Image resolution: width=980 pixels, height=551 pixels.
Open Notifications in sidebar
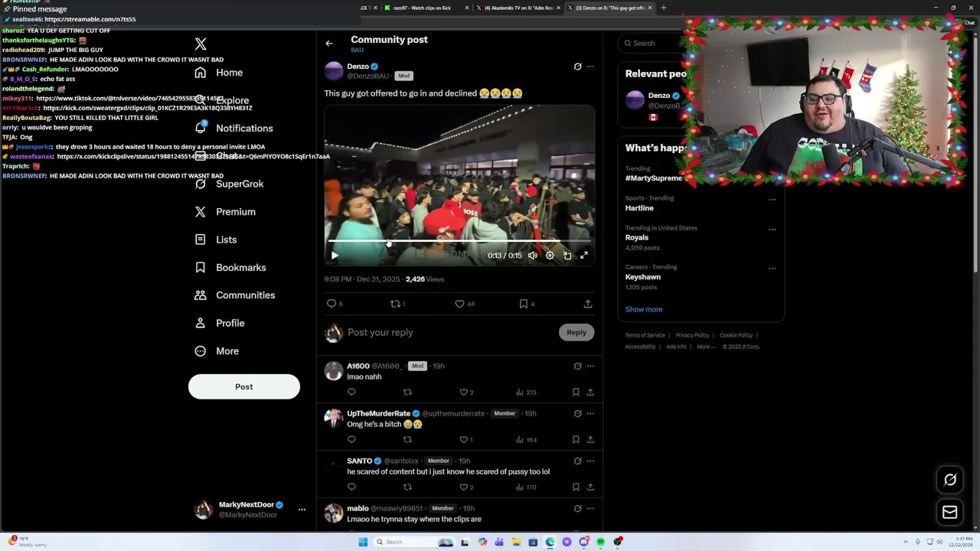click(x=234, y=128)
